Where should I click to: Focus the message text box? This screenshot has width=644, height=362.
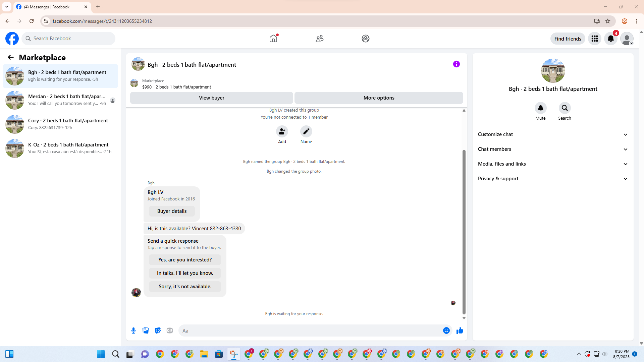click(310, 330)
